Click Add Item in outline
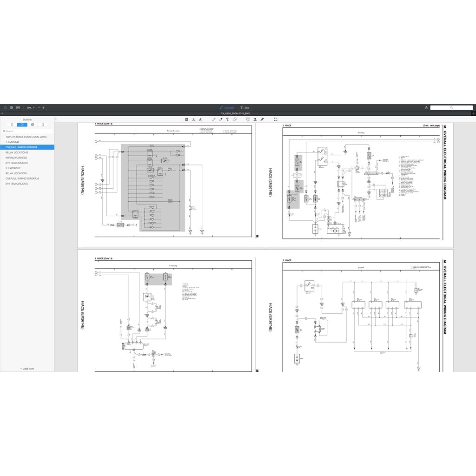 pyautogui.click(x=27, y=369)
